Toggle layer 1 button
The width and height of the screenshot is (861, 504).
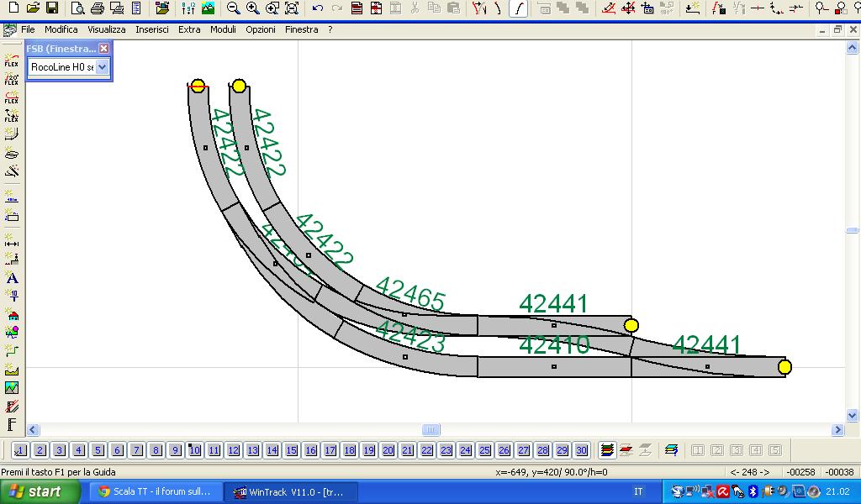20,450
